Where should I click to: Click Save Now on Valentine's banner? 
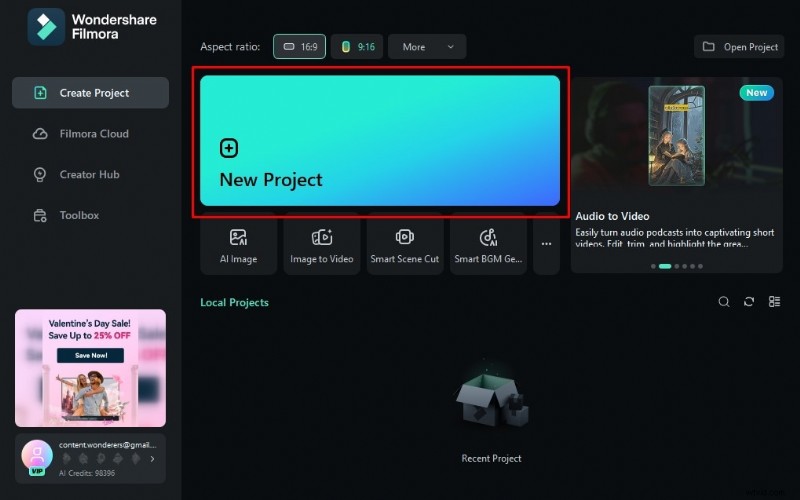pyautogui.click(x=90, y=355)
